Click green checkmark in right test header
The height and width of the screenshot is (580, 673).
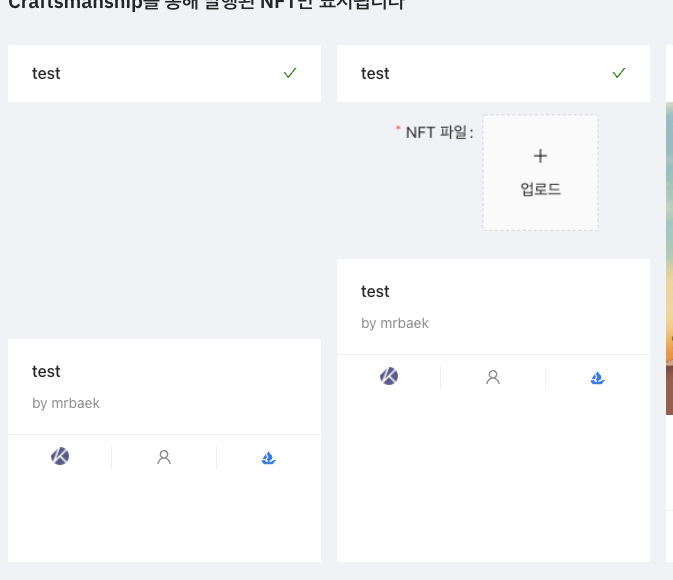pos(619,73)
